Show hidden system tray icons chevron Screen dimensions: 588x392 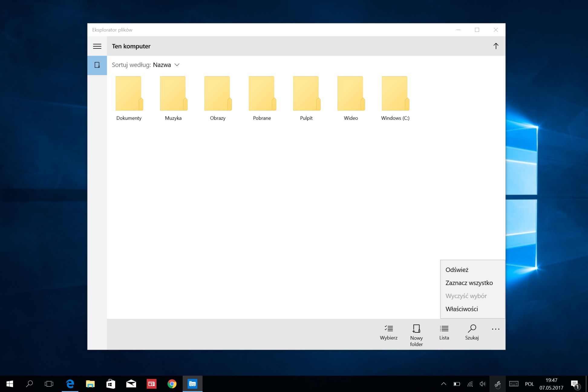[x=443, y=384]
